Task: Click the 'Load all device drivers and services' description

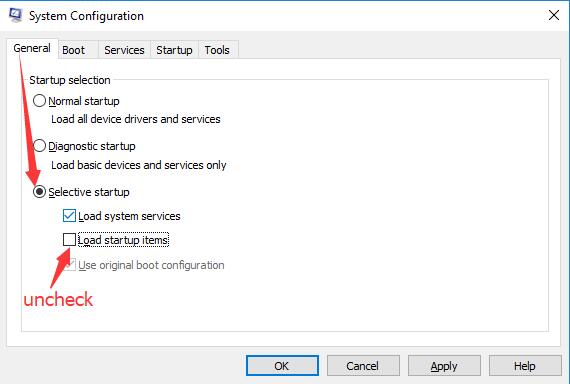Action: 136,119
